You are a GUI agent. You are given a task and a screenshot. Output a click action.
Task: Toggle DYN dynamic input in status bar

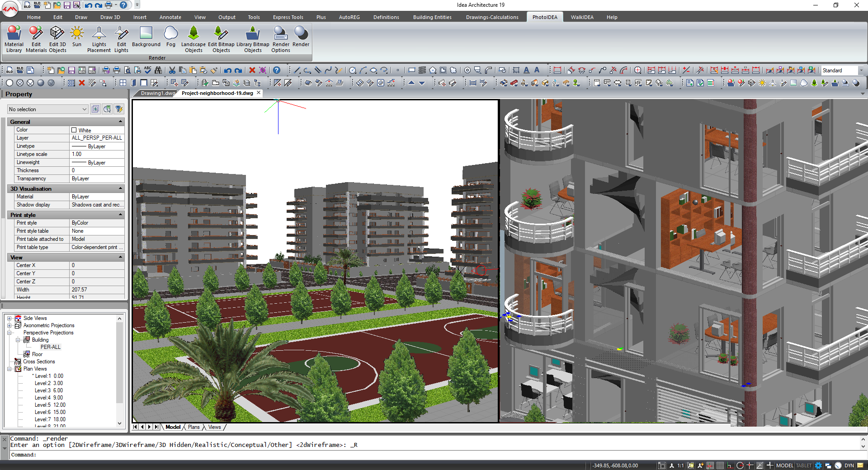click(849, 465)
